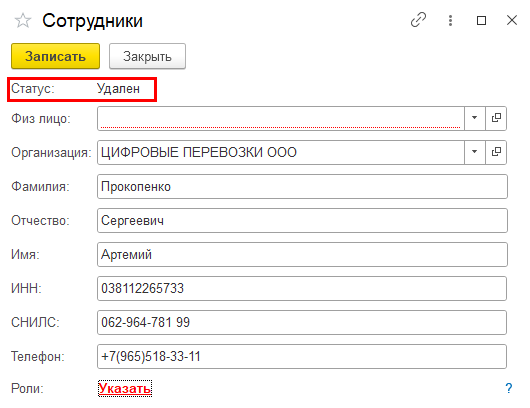
Task: Click the Закрыть button
Action: 147,56
